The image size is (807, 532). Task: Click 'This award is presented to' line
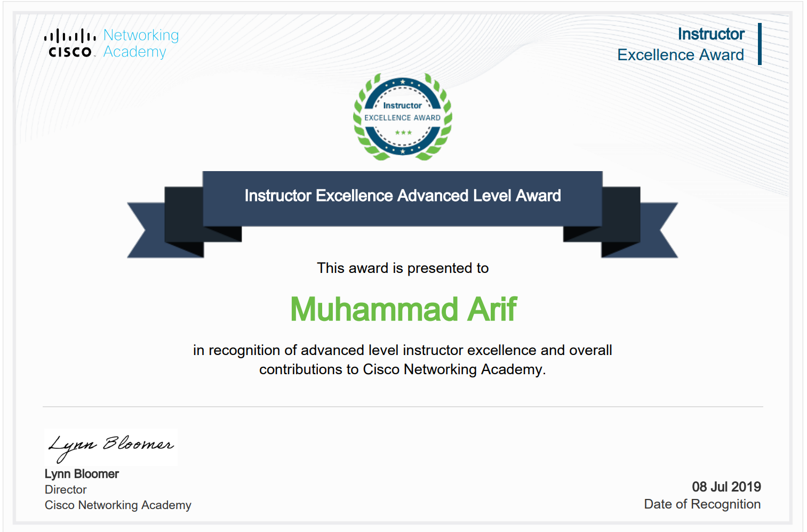coord(403,268)
